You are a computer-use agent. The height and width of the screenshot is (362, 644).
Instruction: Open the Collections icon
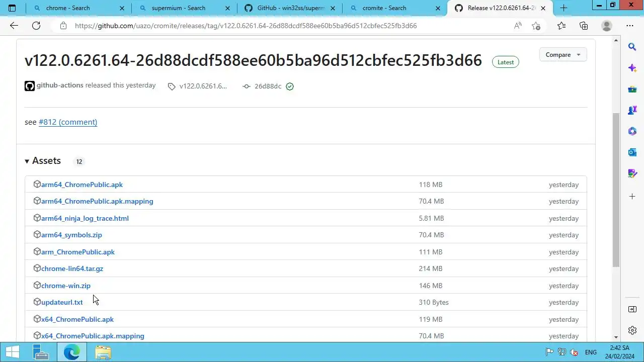584,26
